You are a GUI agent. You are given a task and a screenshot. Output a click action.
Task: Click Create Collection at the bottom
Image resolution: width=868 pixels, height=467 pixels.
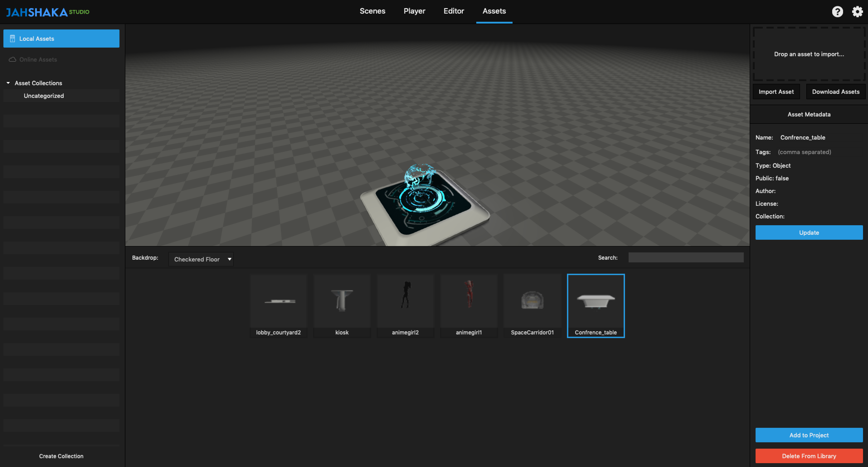coord(61,456)
